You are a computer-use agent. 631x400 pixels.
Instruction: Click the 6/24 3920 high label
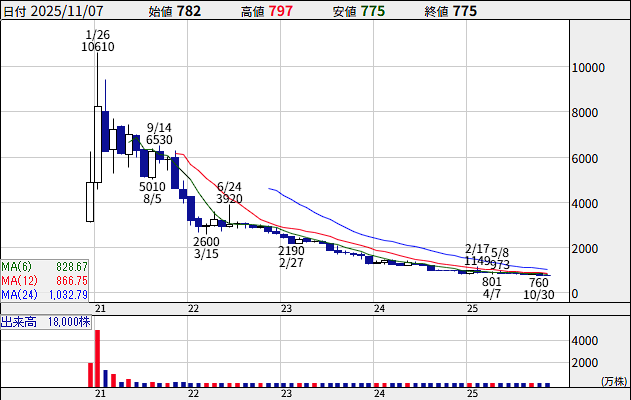coord(229,192)
